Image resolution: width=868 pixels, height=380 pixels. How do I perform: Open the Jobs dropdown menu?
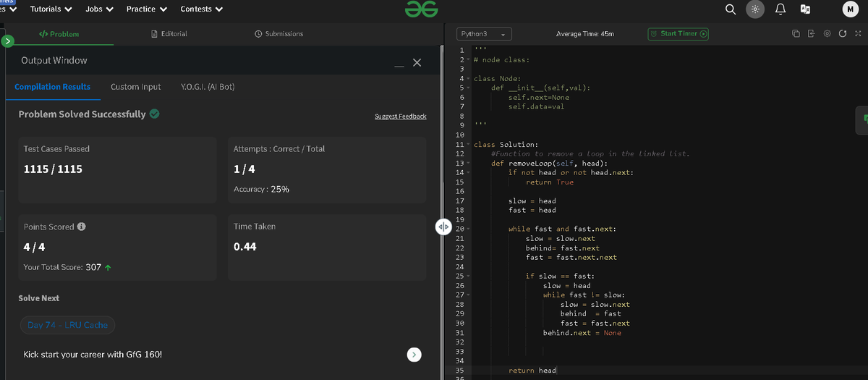pyautogui.click(x=100, y=9)
